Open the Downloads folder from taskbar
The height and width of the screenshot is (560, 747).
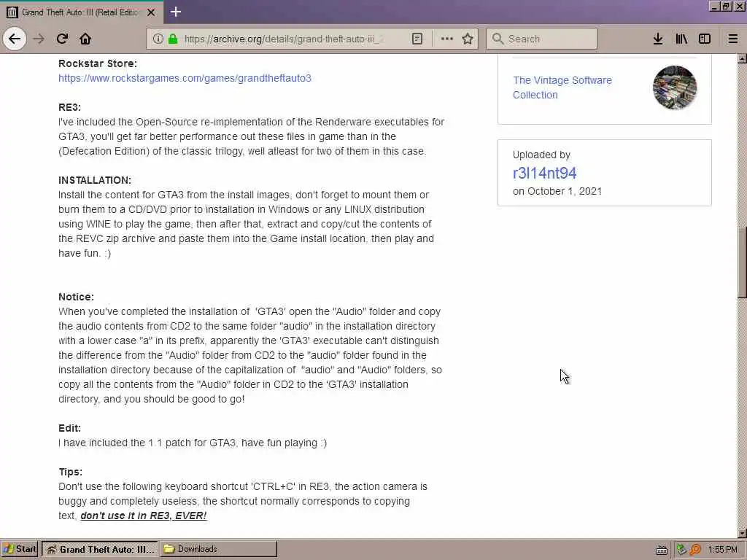[x=219, y=549]
